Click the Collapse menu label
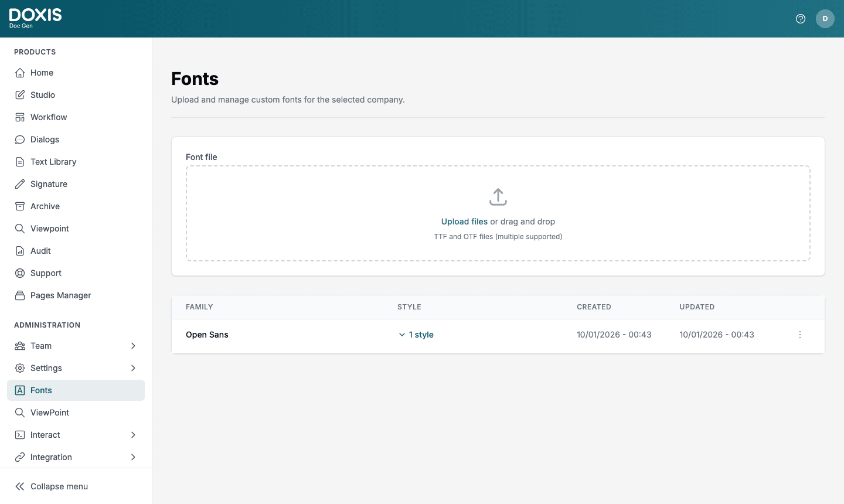 coord(59,486)
